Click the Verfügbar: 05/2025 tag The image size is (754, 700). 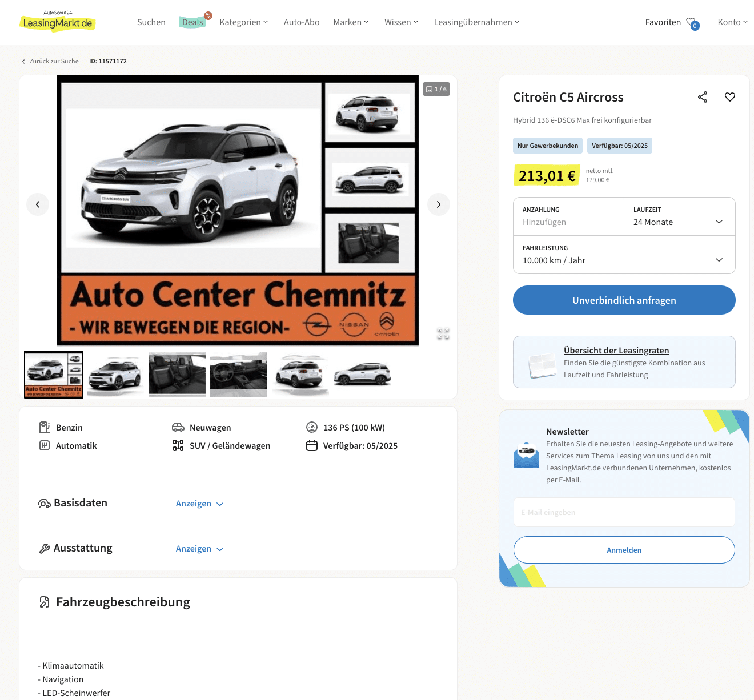[620, 146]
